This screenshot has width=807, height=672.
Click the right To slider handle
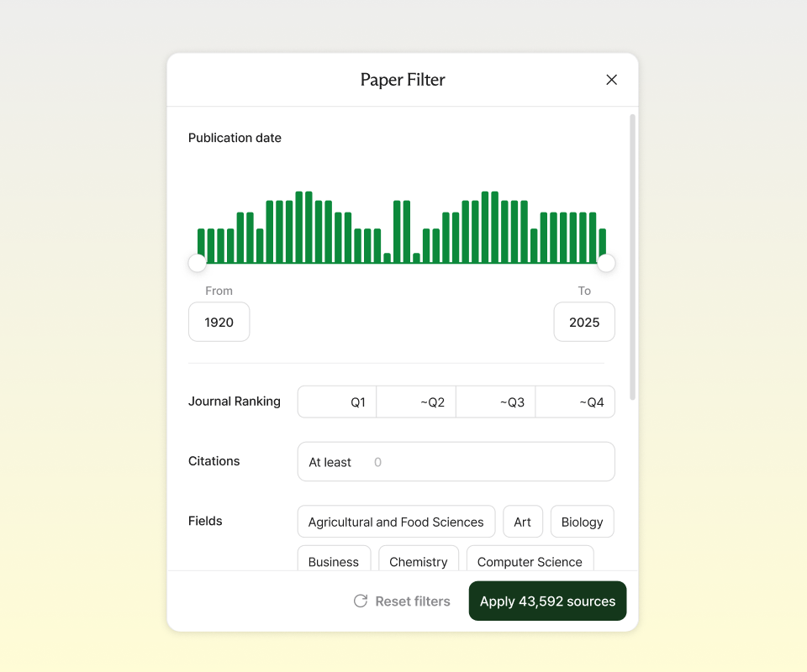606,262
